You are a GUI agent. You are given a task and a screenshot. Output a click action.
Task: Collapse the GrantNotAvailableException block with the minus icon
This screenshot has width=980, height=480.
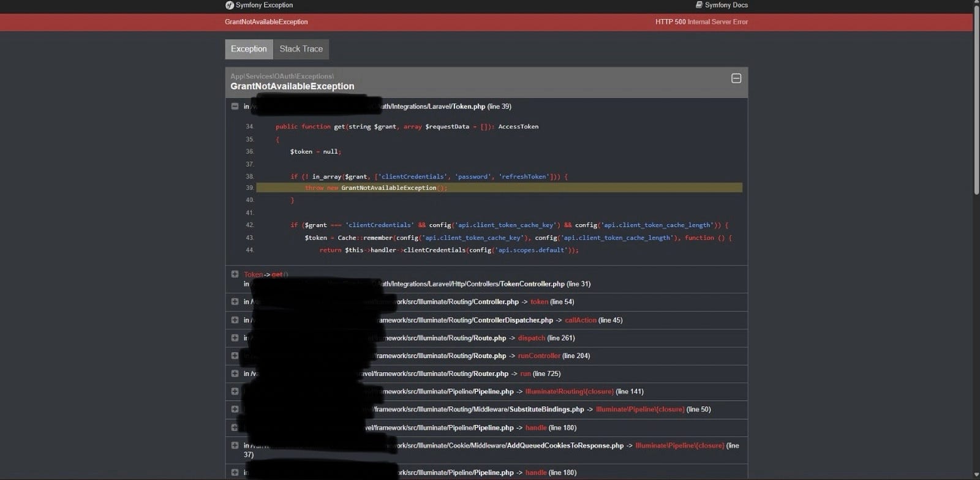pyautogui.click(x=736, y=78)
